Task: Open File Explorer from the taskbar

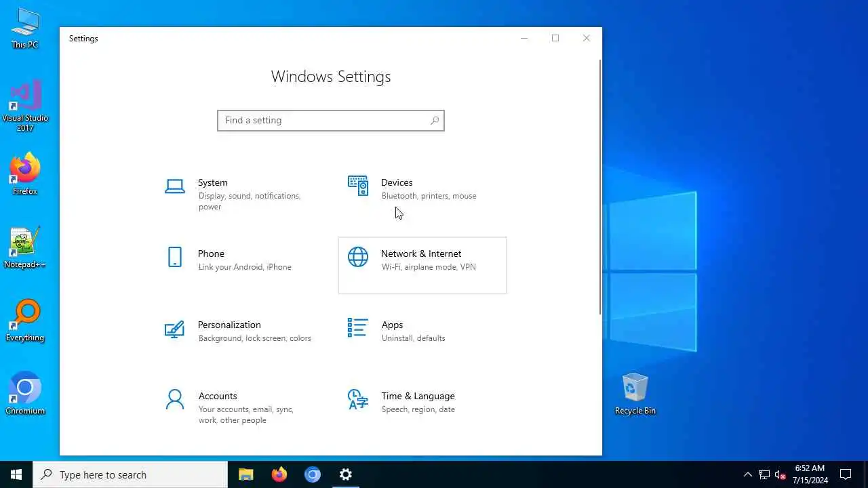Action: pos(245,474)
